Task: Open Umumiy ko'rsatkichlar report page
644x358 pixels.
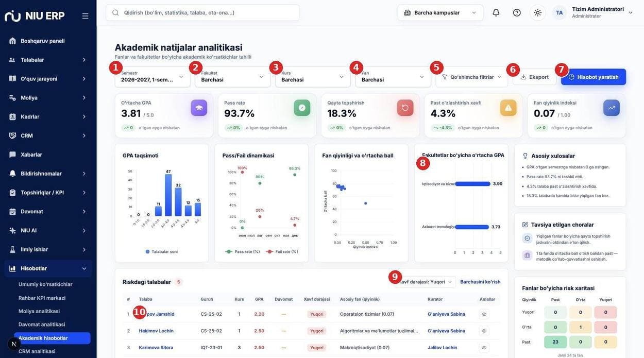Action: pos(45,284)
